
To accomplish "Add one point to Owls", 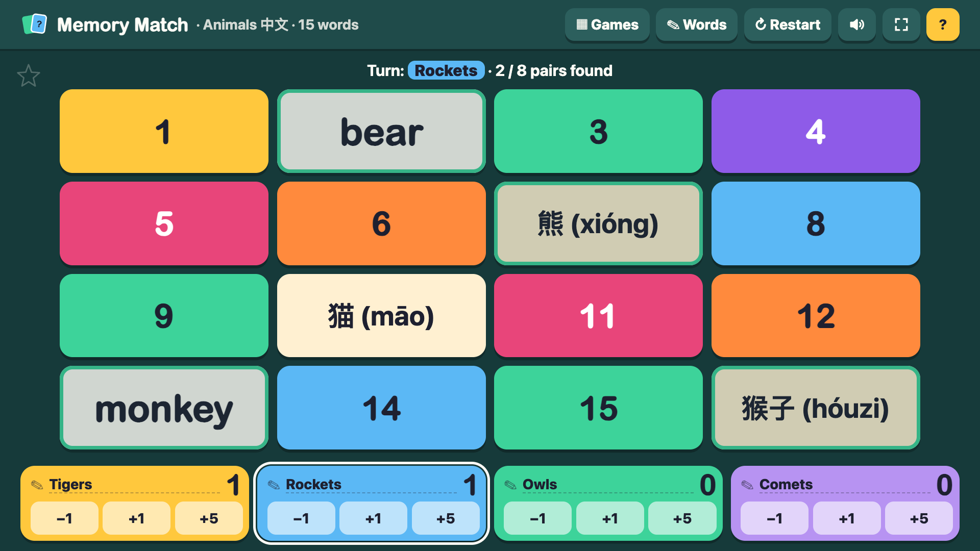I will pyautogui.click(x=610, y=518).
